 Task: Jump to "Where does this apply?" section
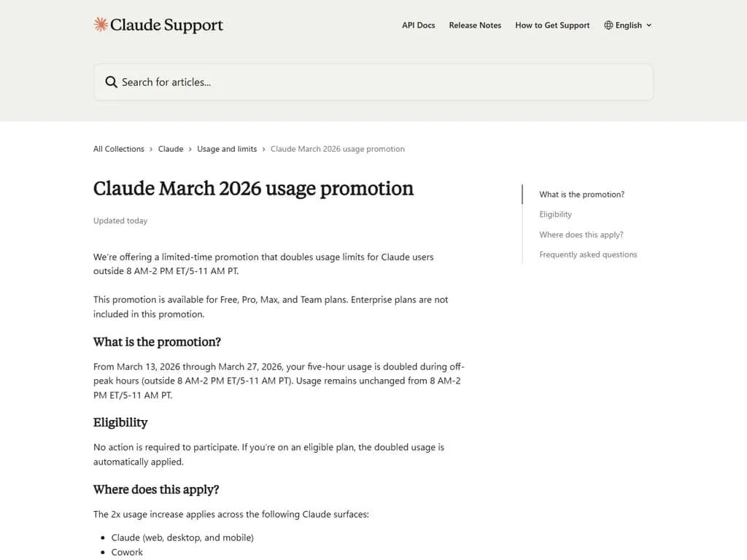click(x=581, y=235)
